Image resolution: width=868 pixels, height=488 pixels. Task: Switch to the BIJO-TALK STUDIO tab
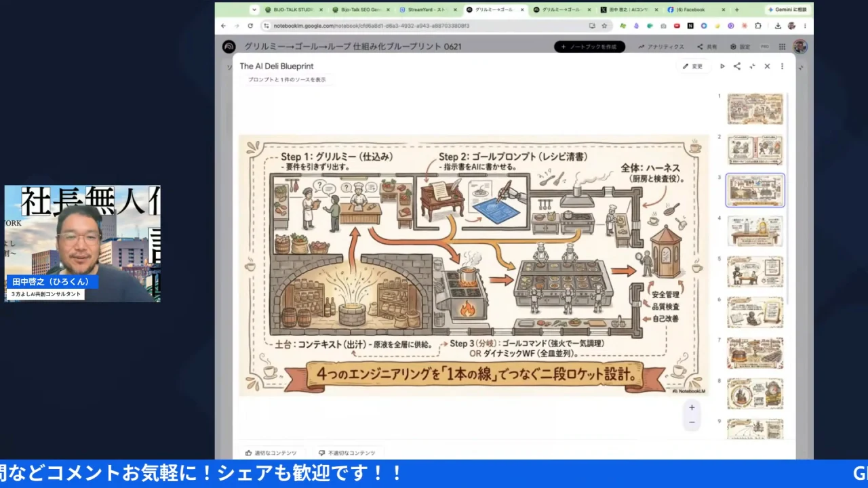pyautogui.click(x=294, y=9)
